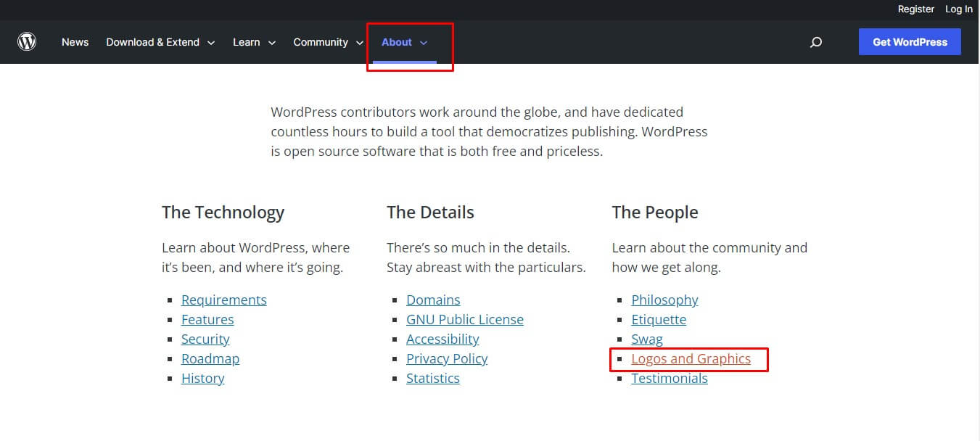Screen dimensions: 980x441
Task: Open the Roadmap link
Action: coord(210,358)
